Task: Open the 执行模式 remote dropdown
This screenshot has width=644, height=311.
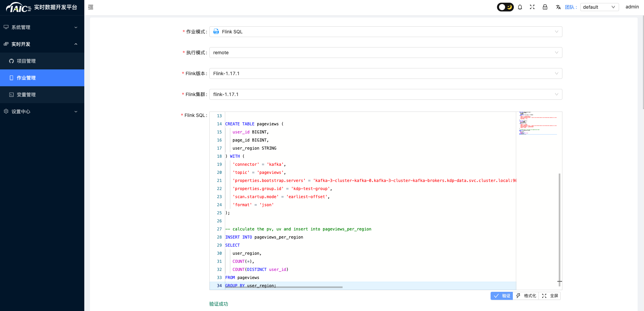Action: tap(386, 53)
